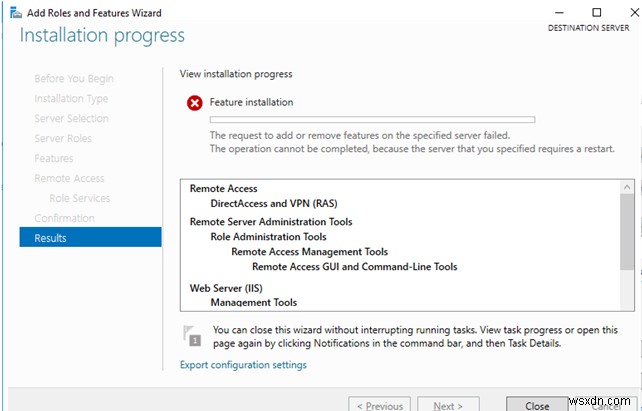Click Export configuration settings link
Screen dimensions: 642x411
point(243,365)
